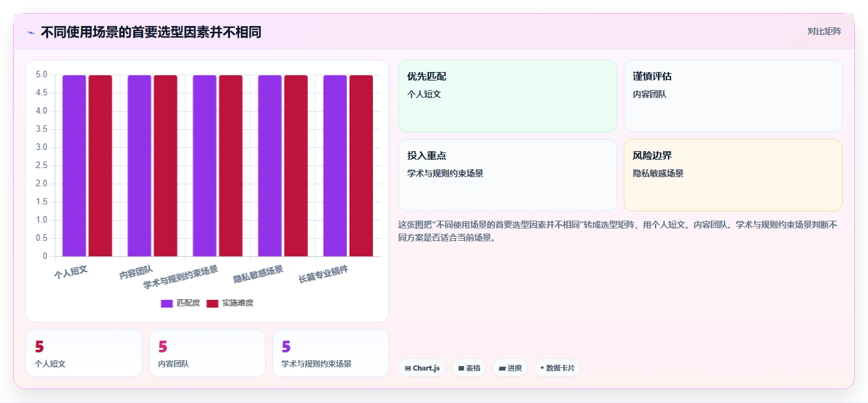Click the description paragraph starting 这张图把
The height and width of the screenshot is (403, 868).
pos(618,231)
